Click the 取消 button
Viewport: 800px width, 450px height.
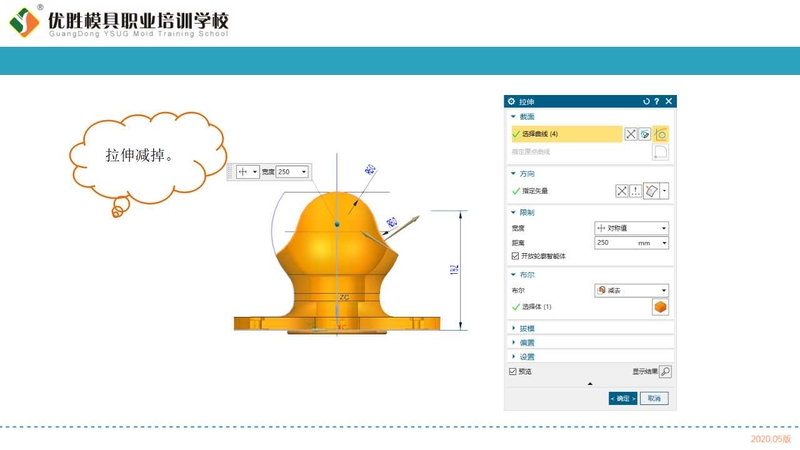pyautogui.click(x=654, y=398)
